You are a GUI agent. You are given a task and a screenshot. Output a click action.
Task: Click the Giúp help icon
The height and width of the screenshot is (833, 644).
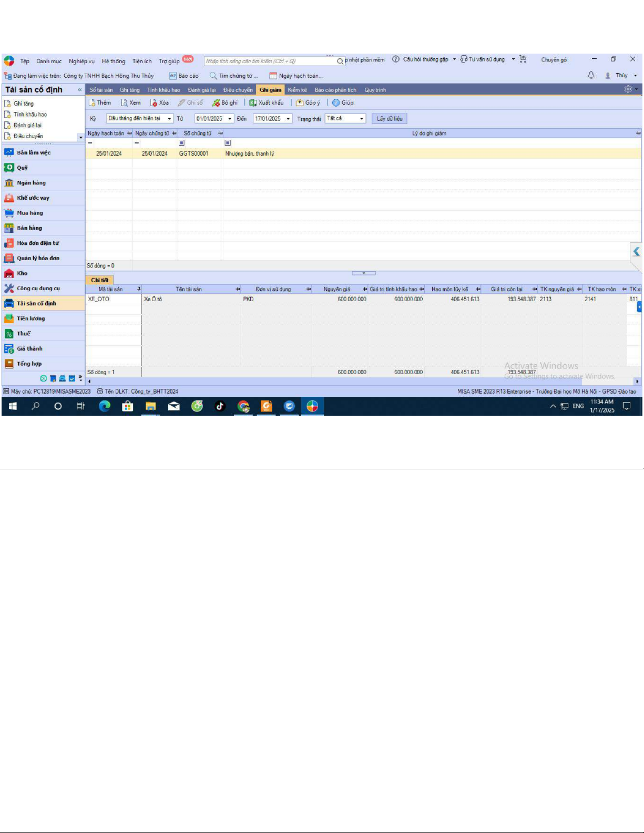(x=336, y=103)
